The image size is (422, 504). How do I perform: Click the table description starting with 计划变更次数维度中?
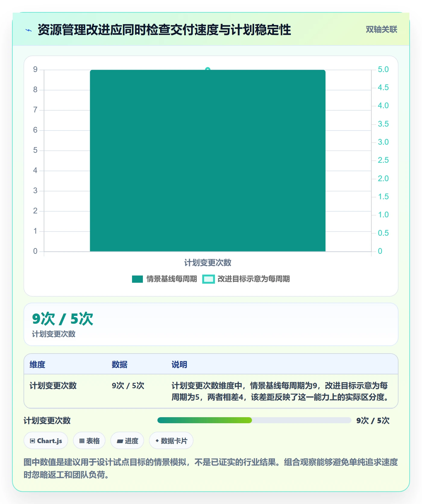280,391
